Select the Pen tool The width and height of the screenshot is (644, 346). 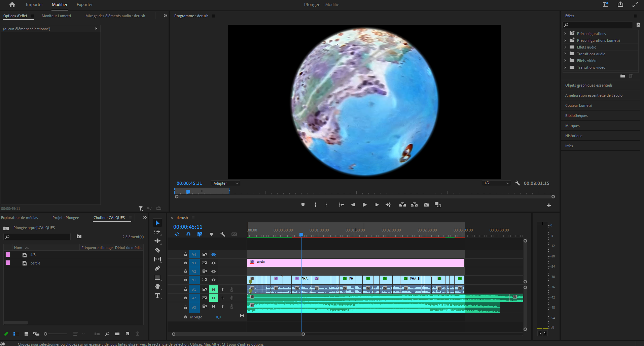click(x=157, y=269)
